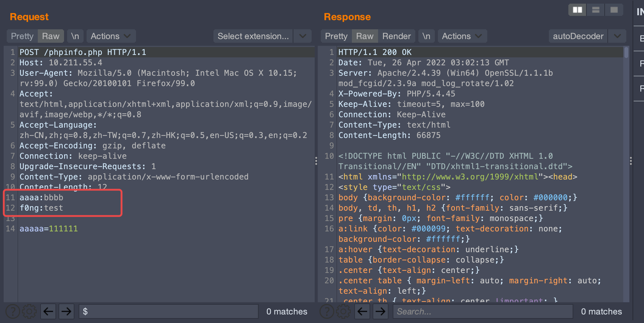Toggle request newline \n display
644x323 pixels.
click(75, 36)
